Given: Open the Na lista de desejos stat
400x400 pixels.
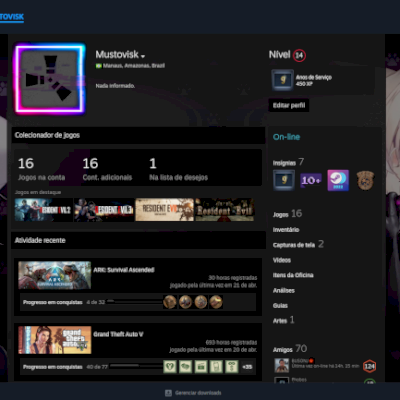Looking at the screenshot, I should [x=178, y=169].
